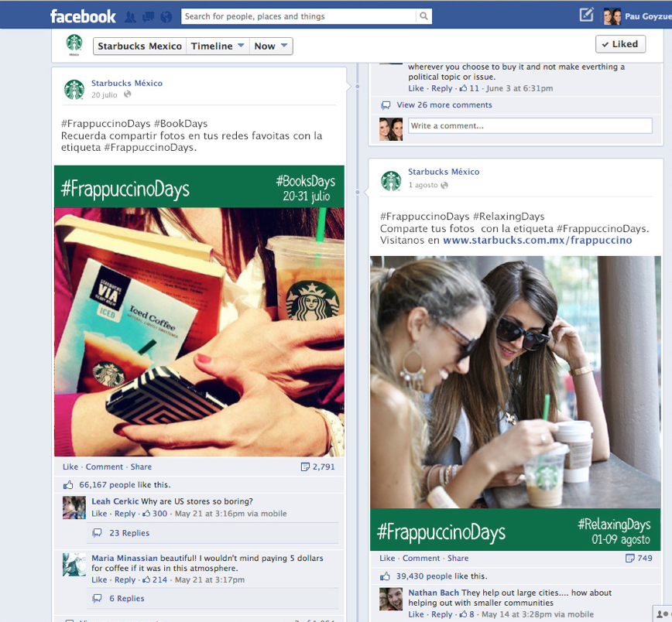This screenshot has height=622, width=672.
Task: Click Starbucks logo beside page name header
Action: (74, 45)
